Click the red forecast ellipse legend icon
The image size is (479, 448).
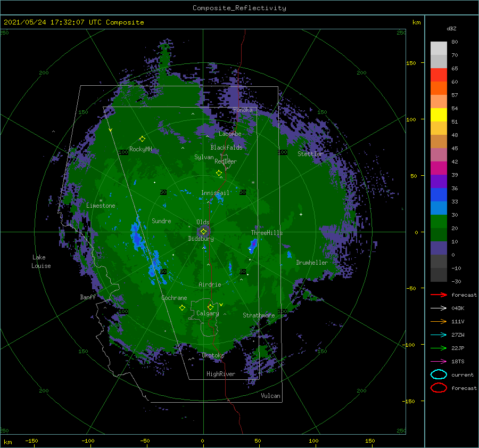(439, 388)
